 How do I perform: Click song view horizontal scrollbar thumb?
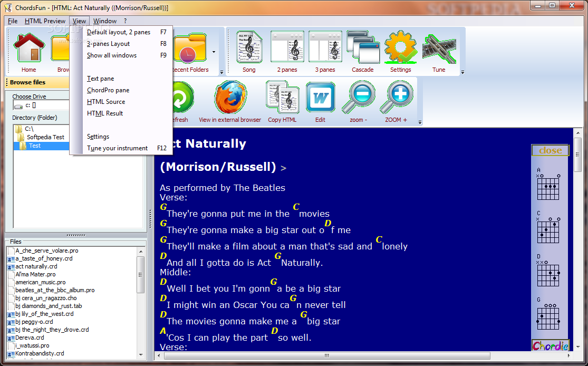[x=326, y=355]
